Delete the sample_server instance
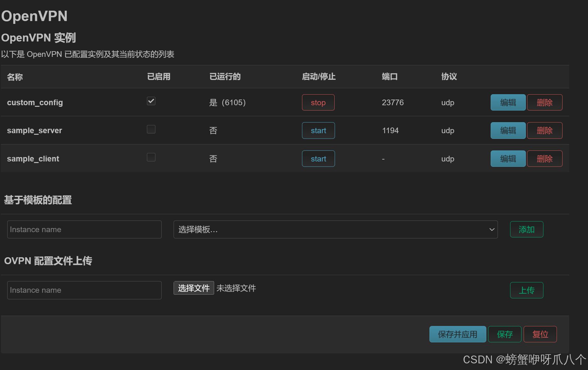Screen dimensions: 588x370 pyautogui.click(x=545, y=130)
